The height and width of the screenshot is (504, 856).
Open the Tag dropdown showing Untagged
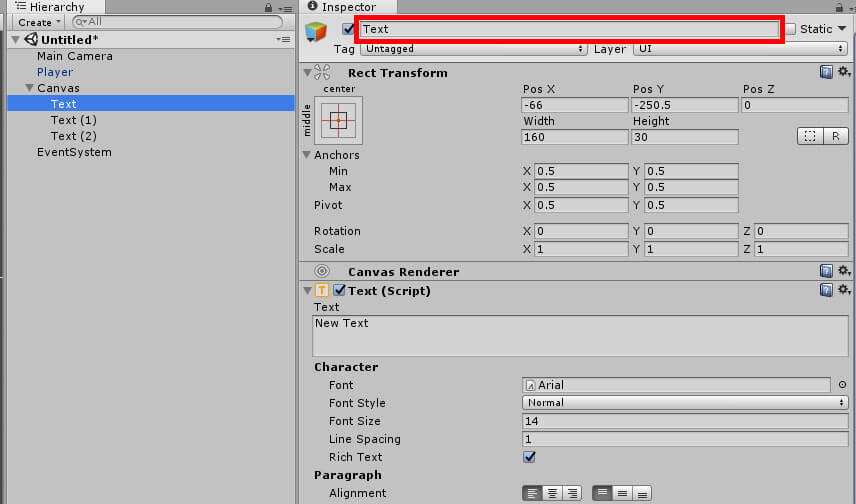(473, 49)
